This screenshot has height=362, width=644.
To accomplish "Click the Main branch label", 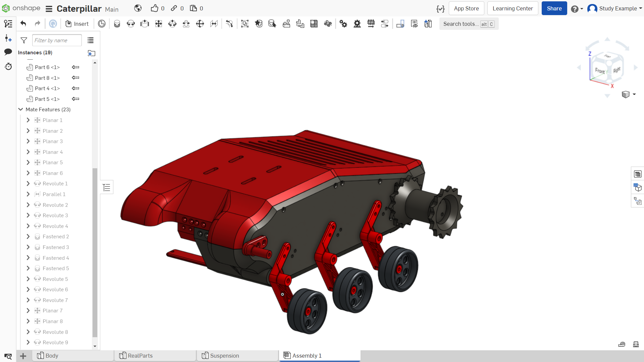I will tap(112, 9).
